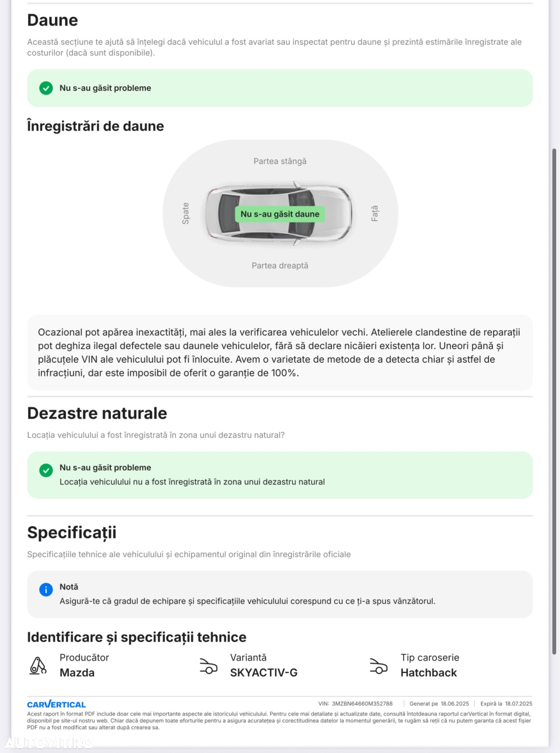
Task: Click the 'Partea stângă' label
Action: [x=280, y=161]
